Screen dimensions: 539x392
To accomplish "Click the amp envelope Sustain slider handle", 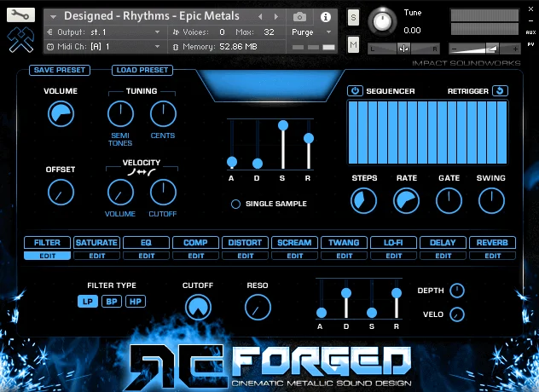I will (x=283, y=125).
